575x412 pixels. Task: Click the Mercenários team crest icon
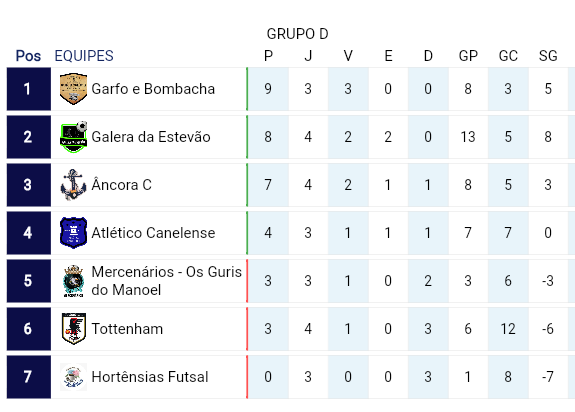(x=73, y=281)
